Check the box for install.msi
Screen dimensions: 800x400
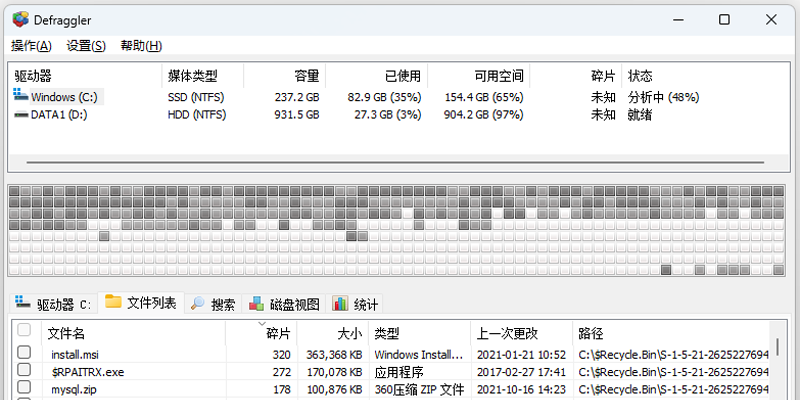pyautogui.click(x=24, y=352)
